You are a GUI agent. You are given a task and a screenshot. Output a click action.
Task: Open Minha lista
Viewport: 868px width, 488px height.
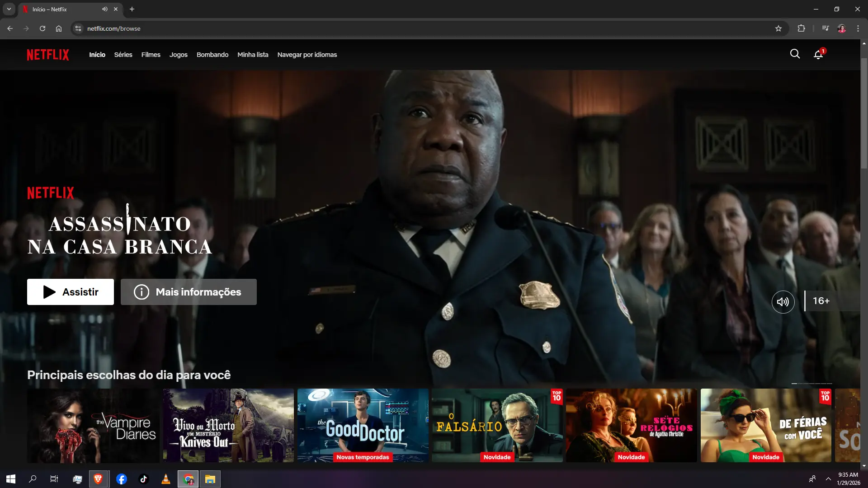point(253,55)
